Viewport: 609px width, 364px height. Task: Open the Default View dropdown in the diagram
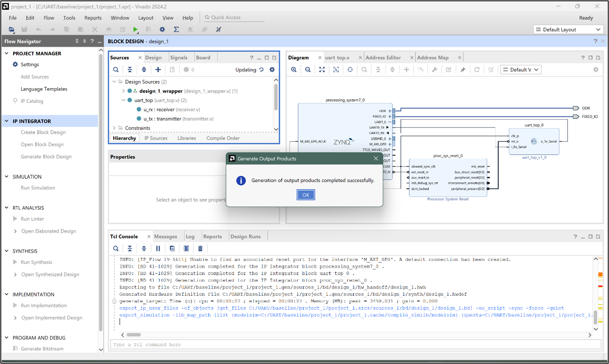click(521, 69)
